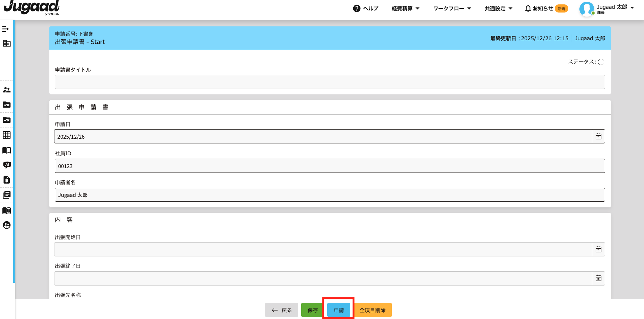Expand the ワークフロー dropdown menu

(x=452, y=8)
